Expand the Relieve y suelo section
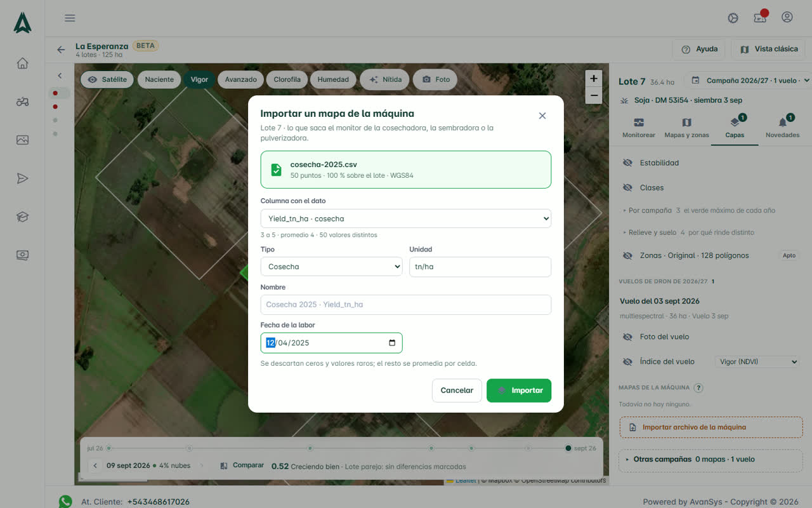Image resolution: width=812 pixels, height=508 pixels. pyautogui.click(x=689, y=232)
